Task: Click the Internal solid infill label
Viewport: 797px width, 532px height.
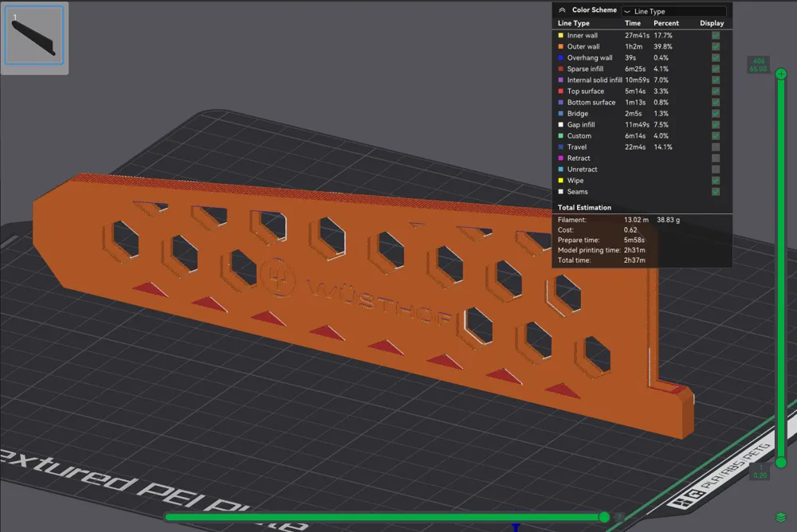Action: pos(595,80)
